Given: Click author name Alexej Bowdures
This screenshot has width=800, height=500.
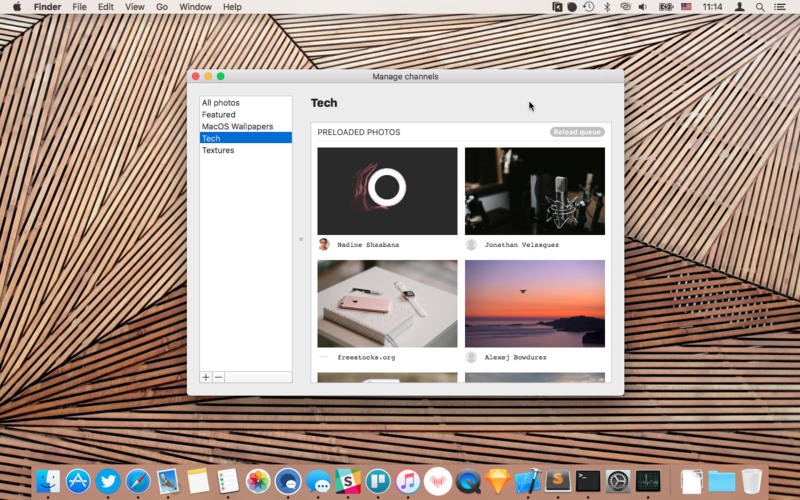Looking at the screenshot, I should (515, 357).
